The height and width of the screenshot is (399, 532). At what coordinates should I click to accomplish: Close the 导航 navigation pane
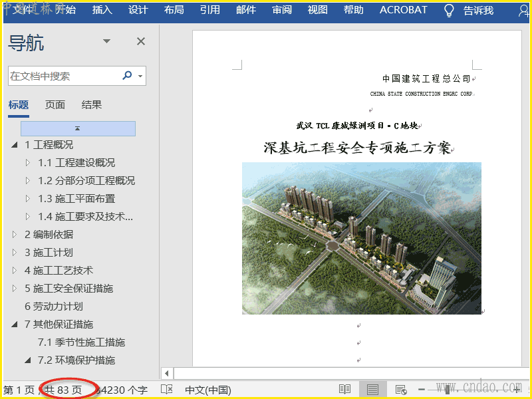[x=141, y=41]
